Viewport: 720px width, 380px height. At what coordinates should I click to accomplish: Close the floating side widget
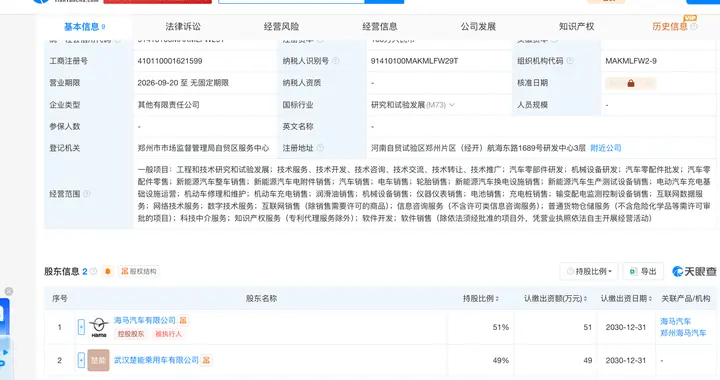[x=8, y=291]
